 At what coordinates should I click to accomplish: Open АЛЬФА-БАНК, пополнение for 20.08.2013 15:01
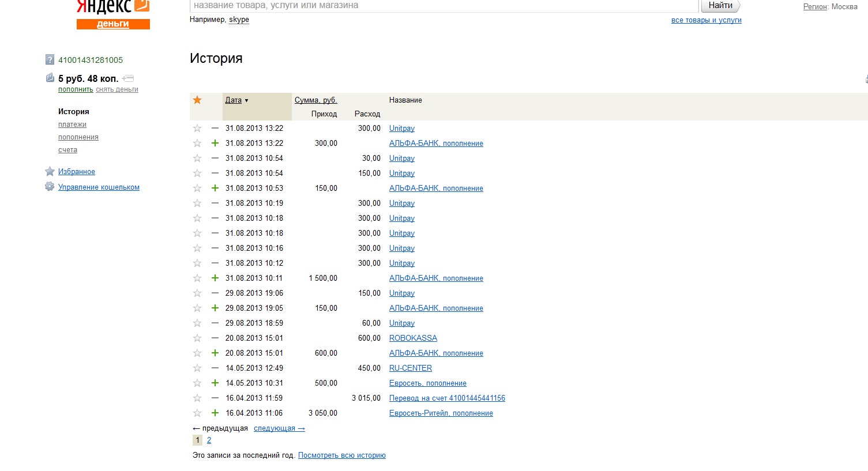click(x=436, y=353)
